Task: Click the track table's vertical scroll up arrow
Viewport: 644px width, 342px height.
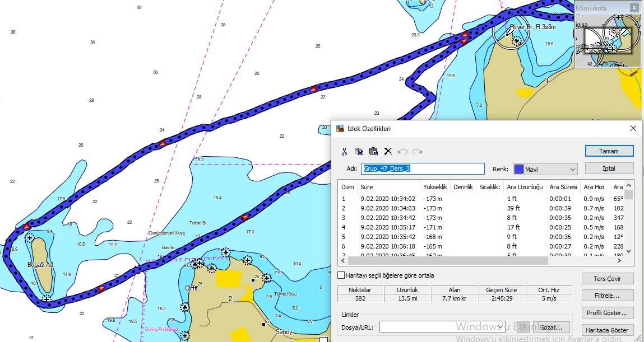Action: tap(628, 184)
